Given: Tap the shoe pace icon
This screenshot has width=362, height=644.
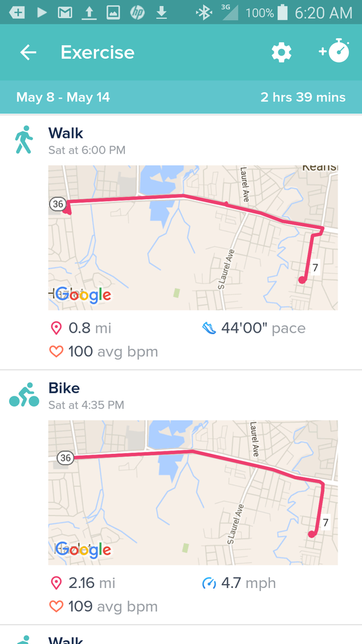Looking at the screenshot, I should click(209, 328).
